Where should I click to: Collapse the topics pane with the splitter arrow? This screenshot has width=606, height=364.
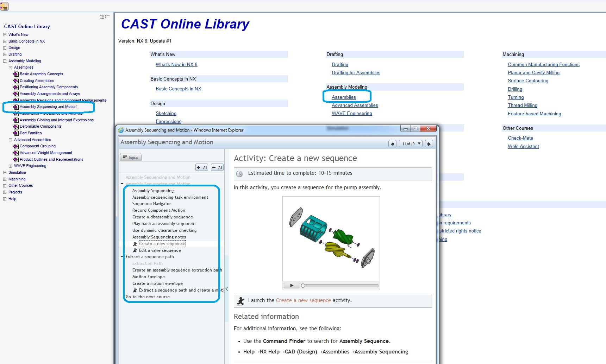click(226, 289)
